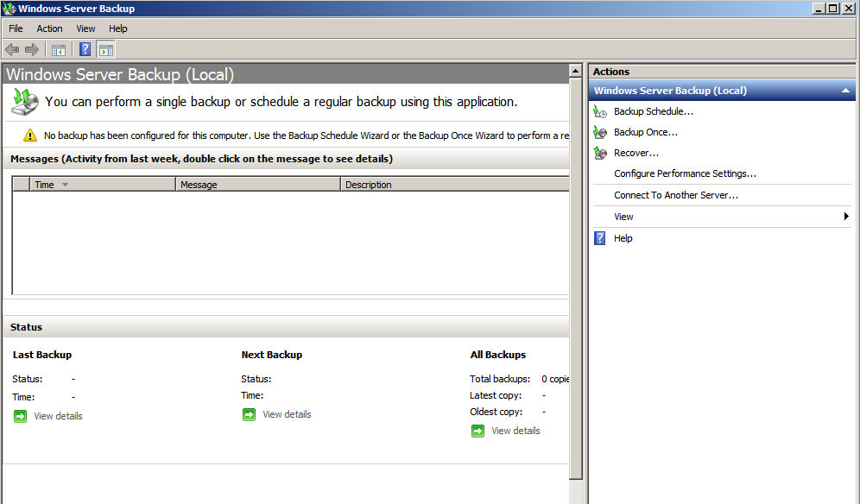Toggle the Action pane toolbar icon
Screen dimensions: 860x504
(106, 50)
